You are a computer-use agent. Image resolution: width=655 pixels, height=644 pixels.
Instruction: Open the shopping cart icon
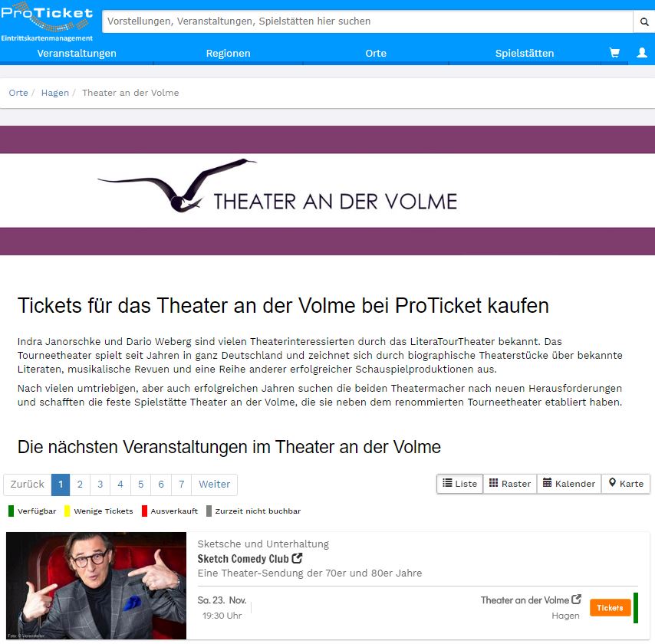click(x=614, y=53)
